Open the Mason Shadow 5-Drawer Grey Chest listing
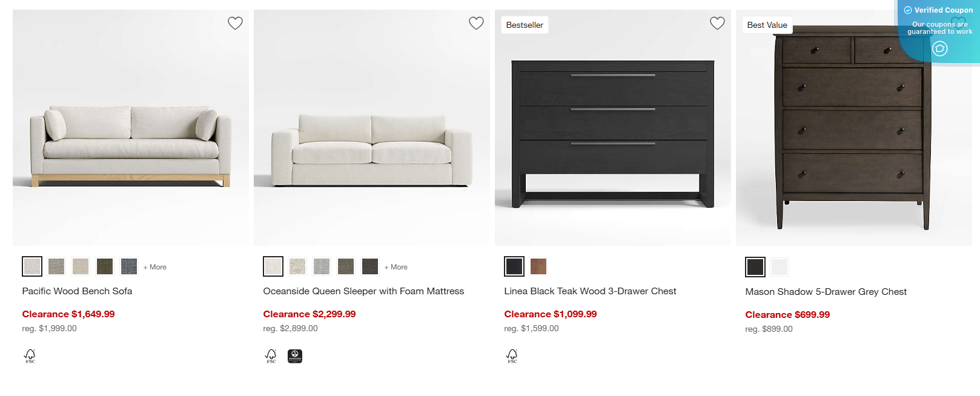This screenshot has height=396, width=980. point(826,291)
